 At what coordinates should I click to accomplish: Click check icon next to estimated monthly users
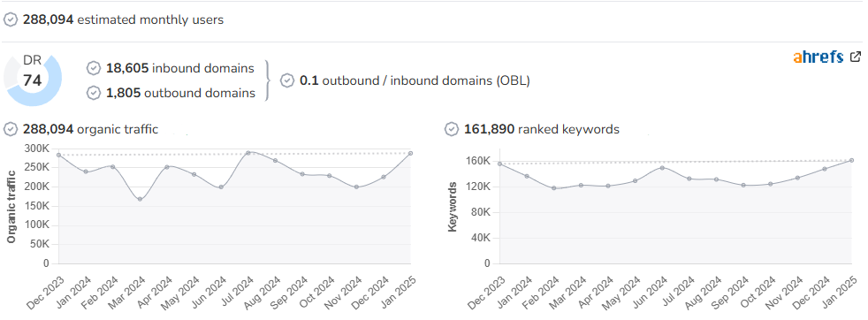[11, 20]
